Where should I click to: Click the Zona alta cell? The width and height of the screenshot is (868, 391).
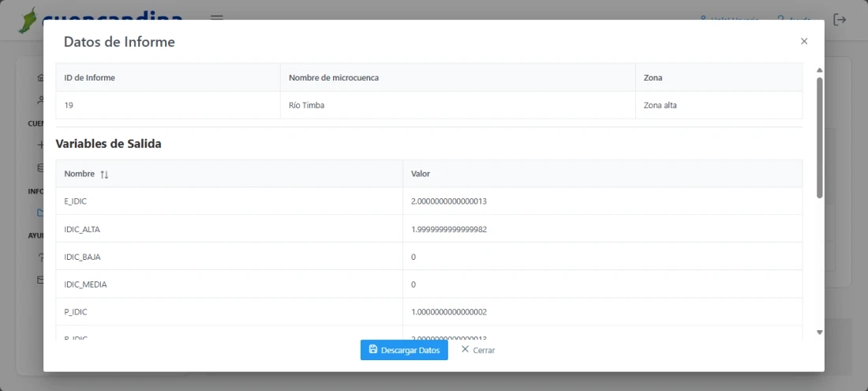pyautogui.click(x=660, y=105)
